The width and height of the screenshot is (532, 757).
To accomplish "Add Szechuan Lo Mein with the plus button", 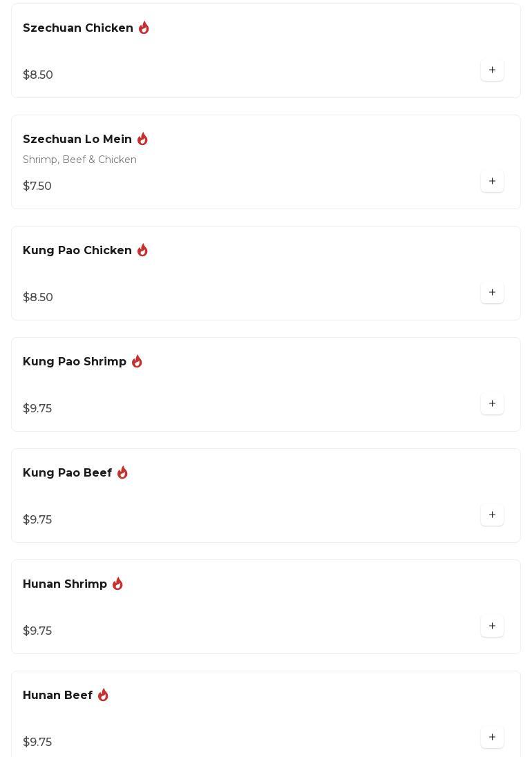I will point(492,181).
